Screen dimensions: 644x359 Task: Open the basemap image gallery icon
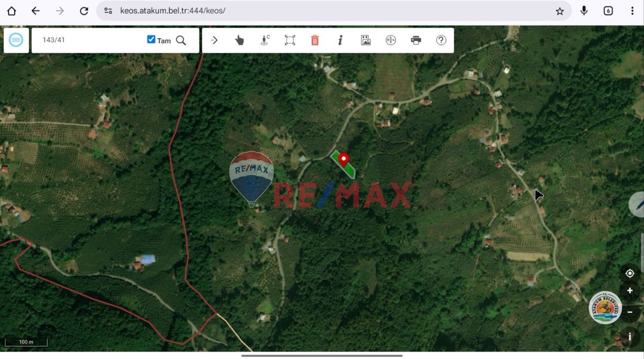tap(365, 40)
